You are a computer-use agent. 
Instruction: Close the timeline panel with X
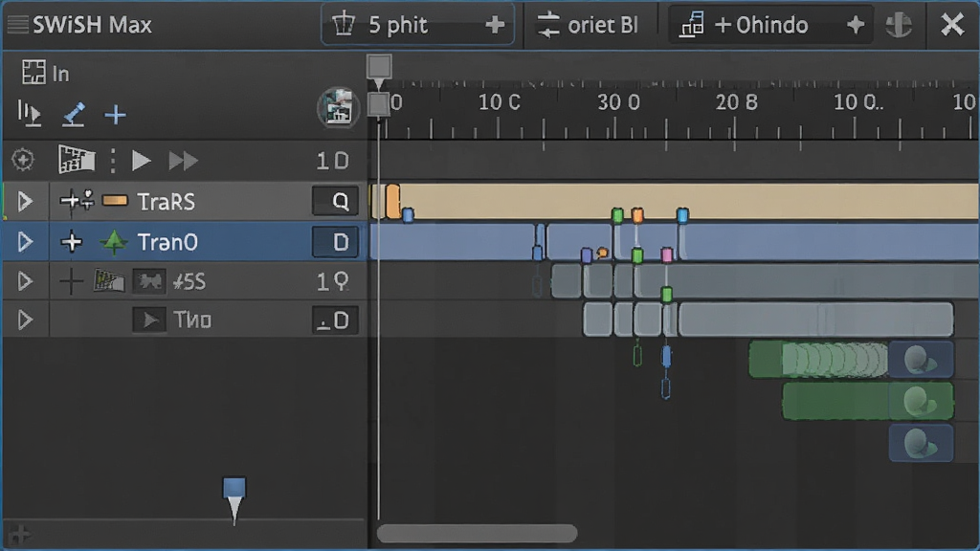952,25
